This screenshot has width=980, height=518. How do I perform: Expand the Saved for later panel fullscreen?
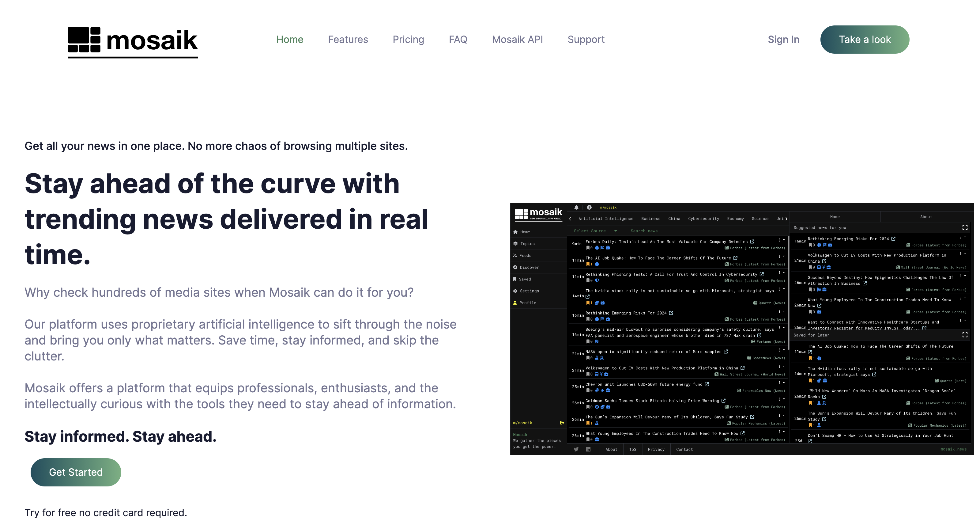click(965, 335)
